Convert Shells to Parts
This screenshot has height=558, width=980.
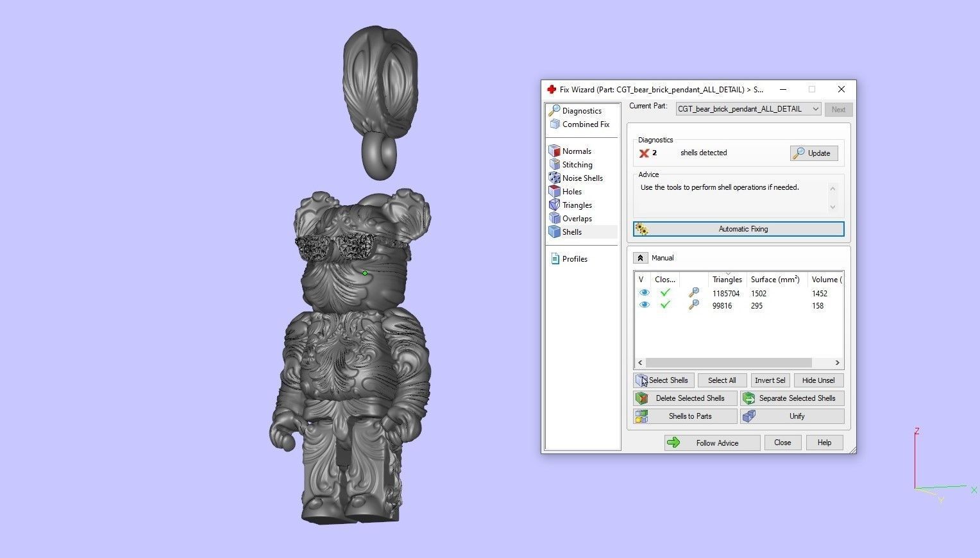click(685, 416)
